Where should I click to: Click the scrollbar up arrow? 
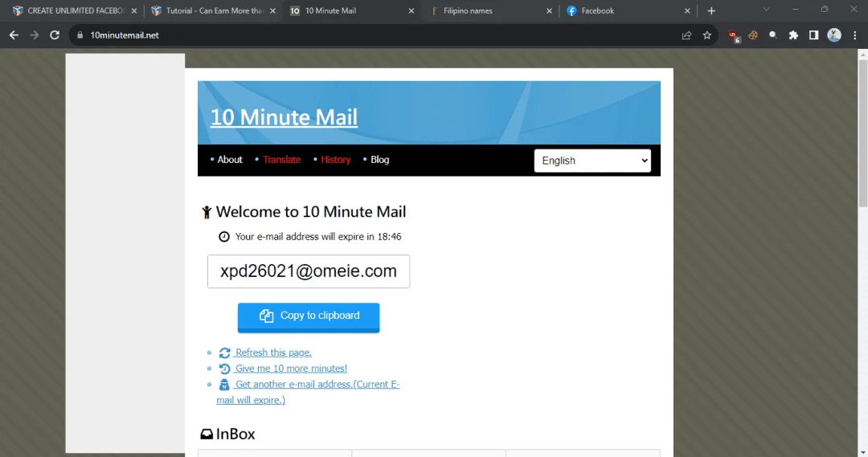point(863,54)
